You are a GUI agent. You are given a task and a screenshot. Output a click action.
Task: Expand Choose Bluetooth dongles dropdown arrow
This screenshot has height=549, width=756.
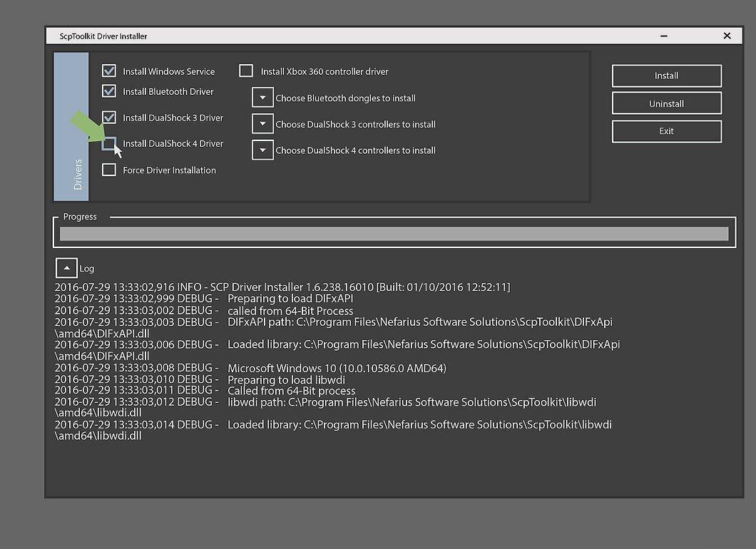(x=262, y=98)
